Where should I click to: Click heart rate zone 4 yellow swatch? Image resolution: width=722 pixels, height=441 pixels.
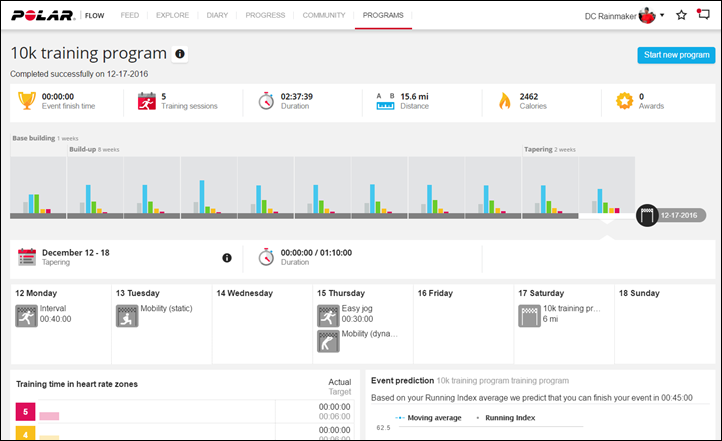point(25,433)
